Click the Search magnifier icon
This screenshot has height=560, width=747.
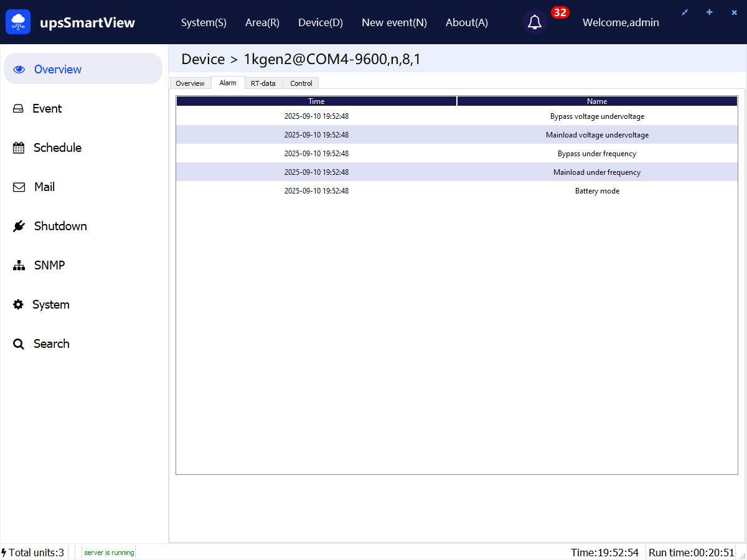19,344
